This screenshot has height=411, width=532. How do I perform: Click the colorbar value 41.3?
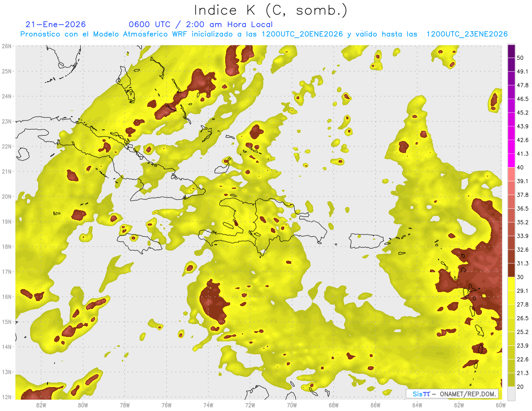pos(523,154)
